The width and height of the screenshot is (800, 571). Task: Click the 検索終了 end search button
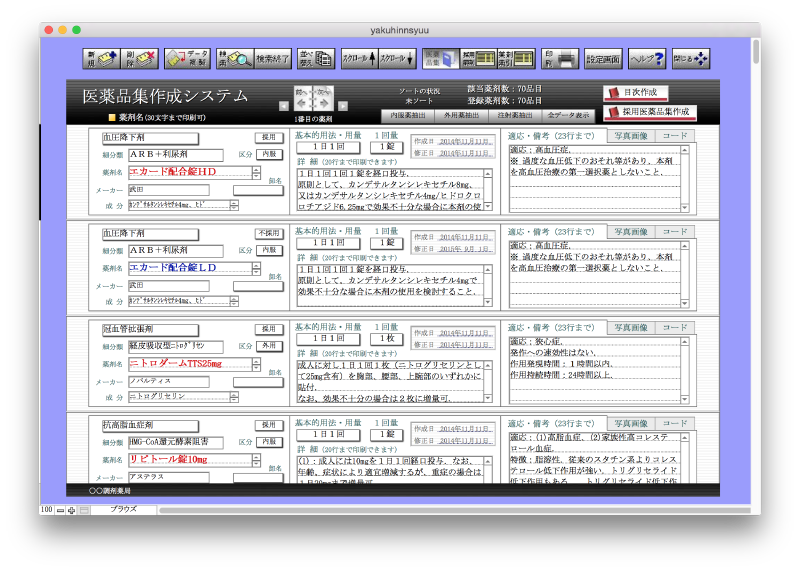pos(272,59)
